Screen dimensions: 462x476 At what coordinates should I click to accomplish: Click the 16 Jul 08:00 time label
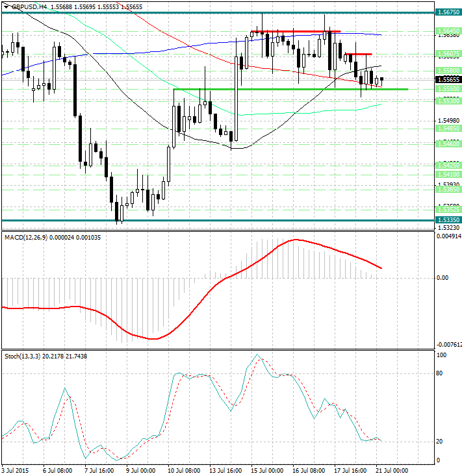tap(308, 471)
